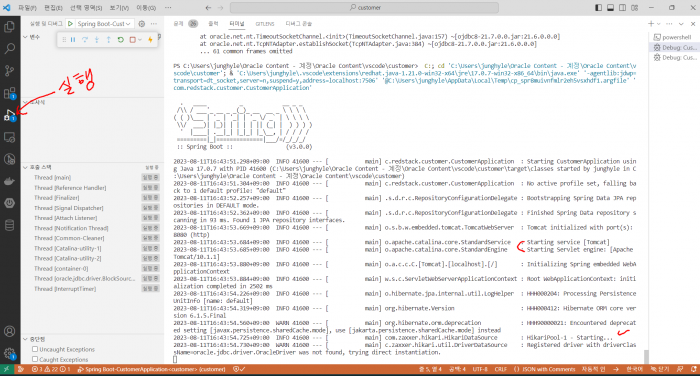This screenshot has height=376, width=700.
Task: Click the customer search box in title bar
Action: tap(364, 8)
